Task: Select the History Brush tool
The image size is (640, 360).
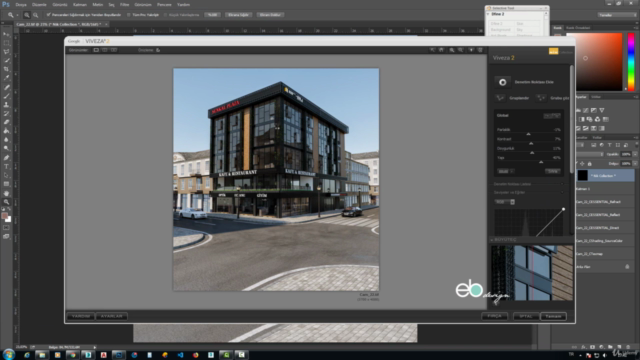Action: coord(6,113)
